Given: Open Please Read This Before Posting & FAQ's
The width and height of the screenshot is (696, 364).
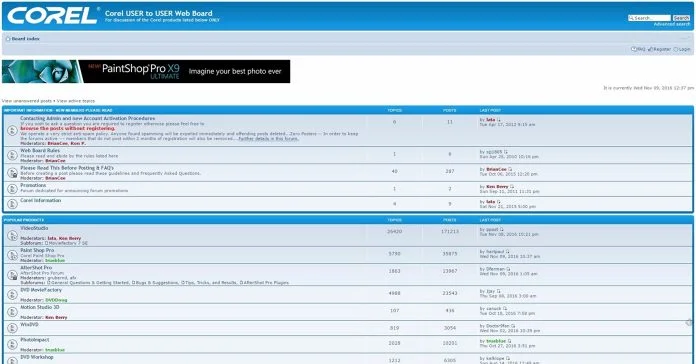Looking at the screenshot, I should pos(67,168).
